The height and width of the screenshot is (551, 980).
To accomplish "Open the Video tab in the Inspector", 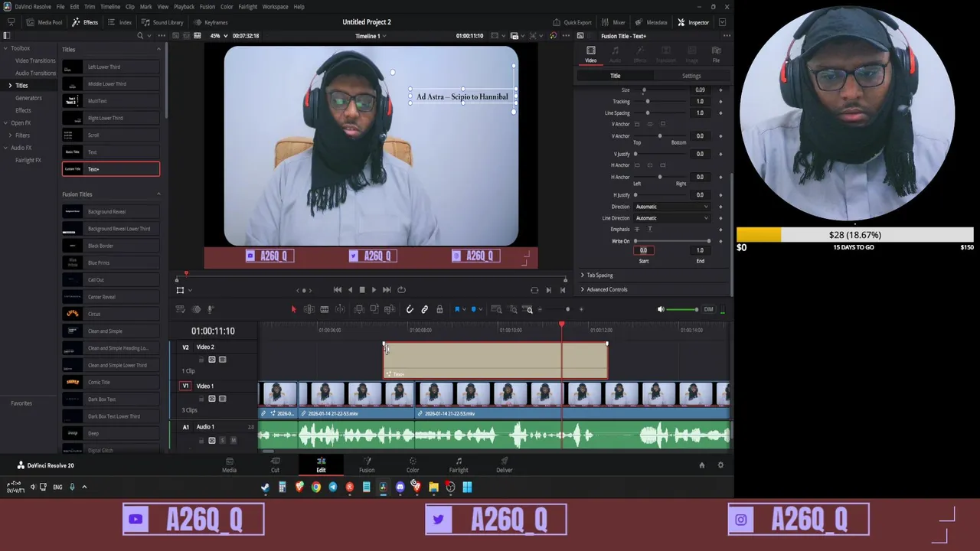I will [x=591, y=54].
